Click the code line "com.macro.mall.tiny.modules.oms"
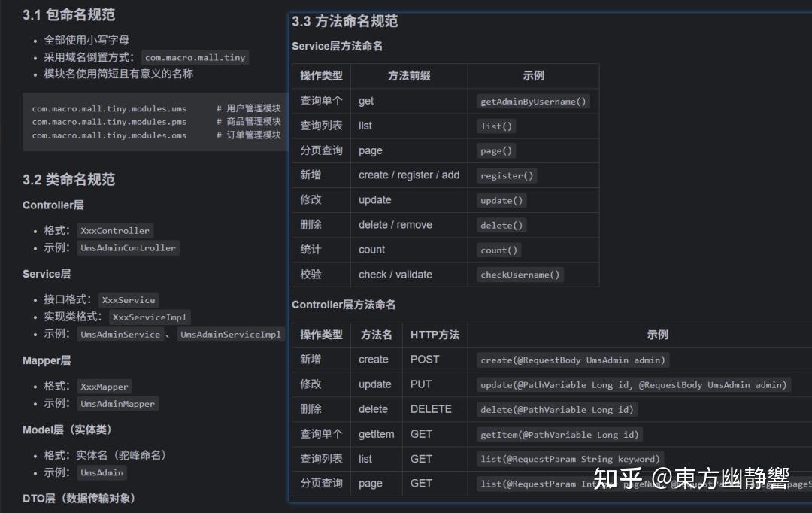812x513 pixels. (x=109, y=135)
